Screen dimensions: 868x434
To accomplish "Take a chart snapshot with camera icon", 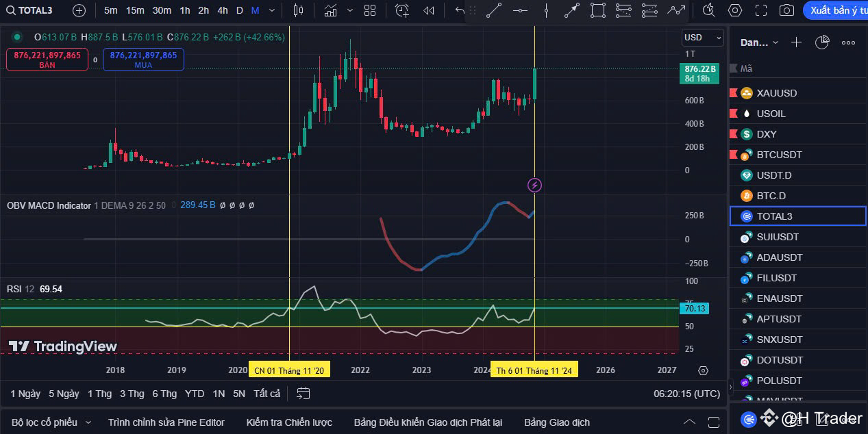I will [x=786, y=11].
